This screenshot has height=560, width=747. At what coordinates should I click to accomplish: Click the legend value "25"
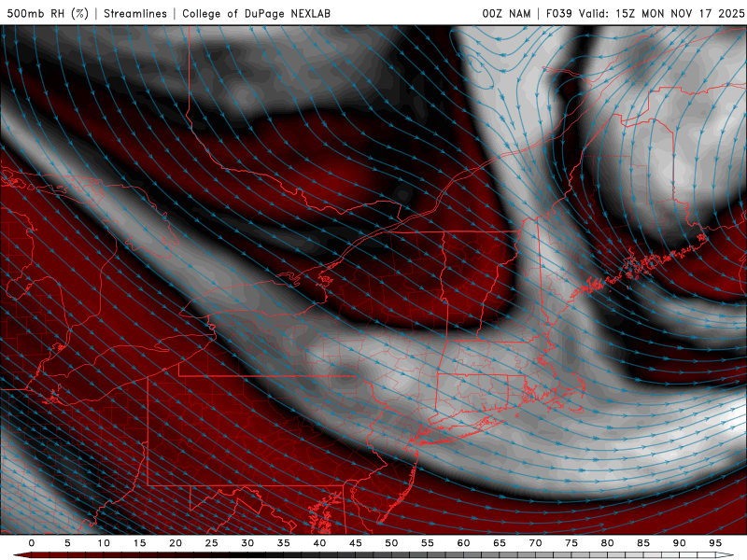pyautogui.click(x=212, y=543)
